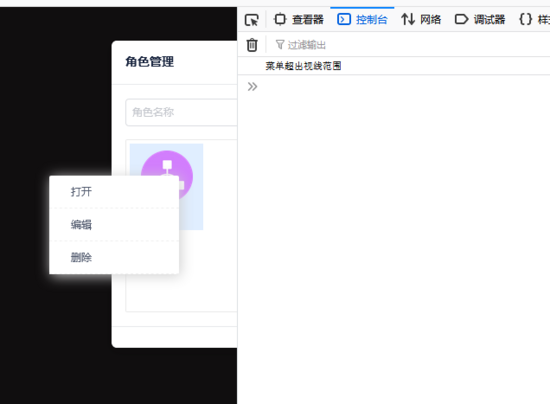Select the Inspector (查看器) tab icon
This screenshot has height=404, width=550.
click(x=280, y=19)
